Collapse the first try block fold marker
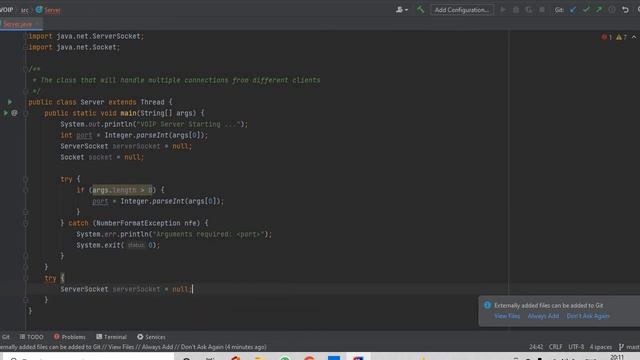This screenshot has width=640, height=360. (x=26, y=179)
